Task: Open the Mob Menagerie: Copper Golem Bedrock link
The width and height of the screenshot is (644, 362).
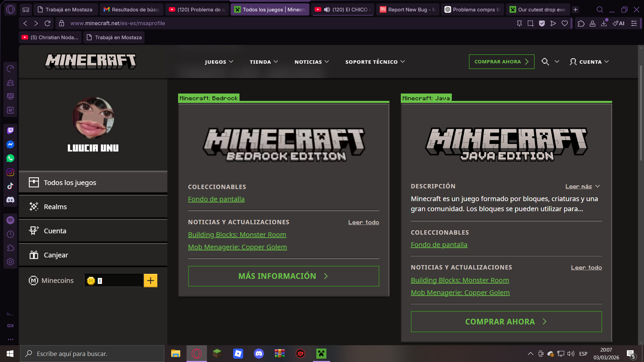Action: [x=237, y=247]
